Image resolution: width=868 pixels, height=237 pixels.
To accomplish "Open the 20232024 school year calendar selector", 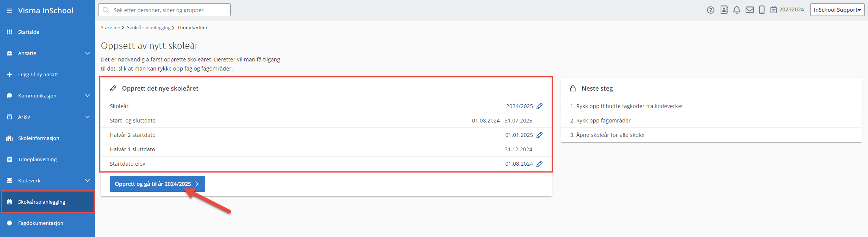I will [787, 10].
